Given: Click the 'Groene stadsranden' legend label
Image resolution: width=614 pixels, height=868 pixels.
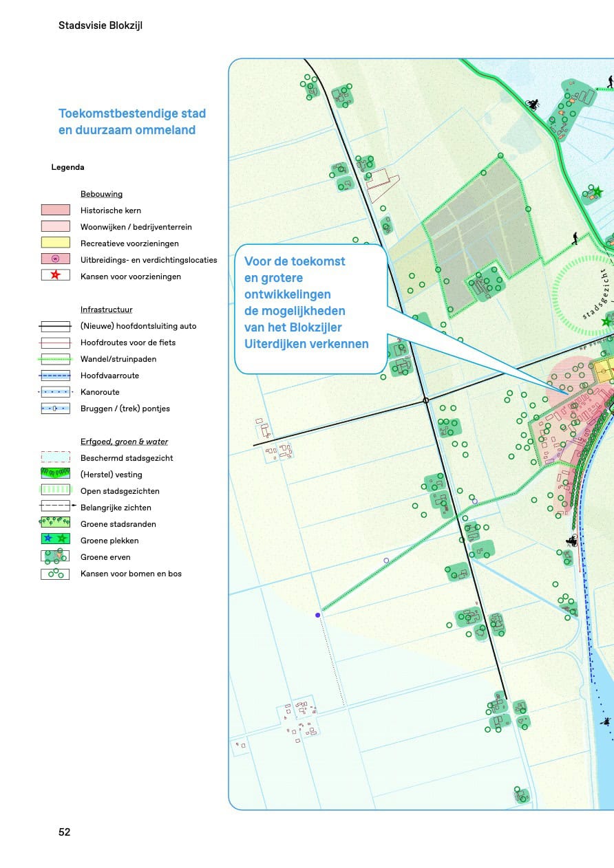Looking at the screenshot, I should (x=118, y=524).
